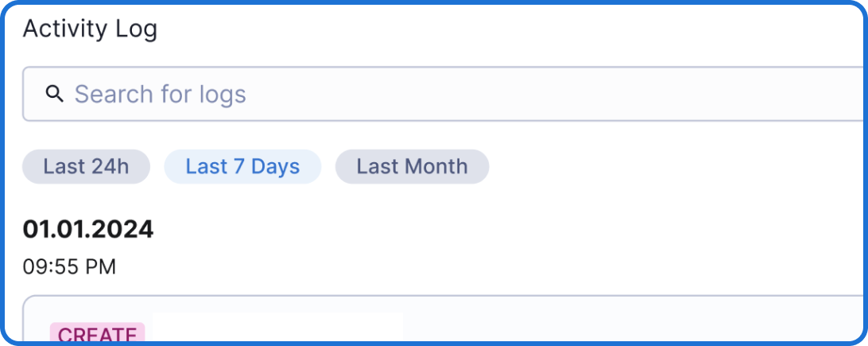Toggle the Last 7 Days filter
Screen dimensions: 868x346
[x=242, y=167]
